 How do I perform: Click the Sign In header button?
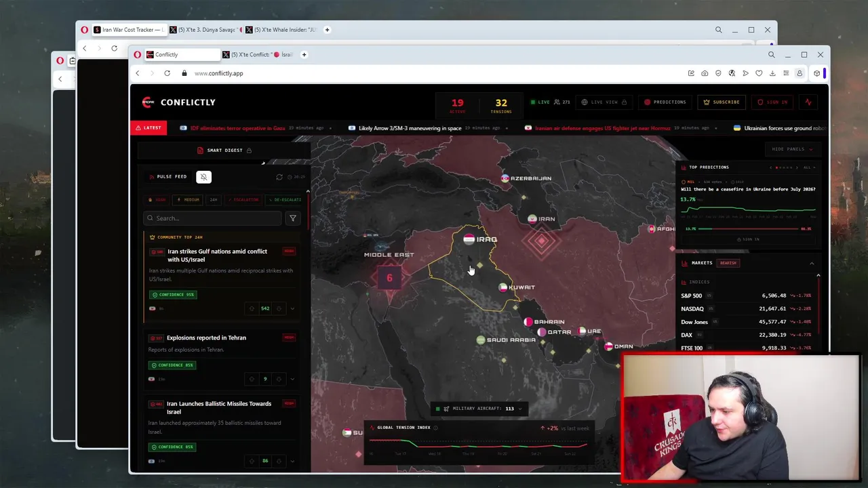(x=772, y=102)
